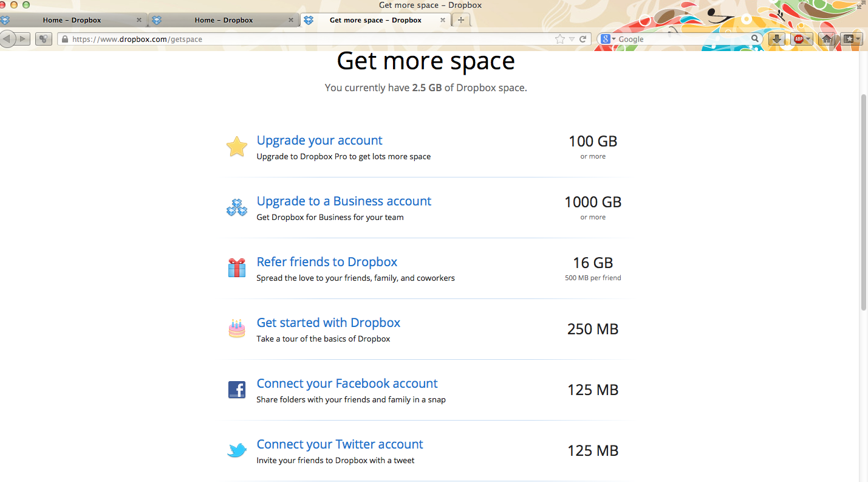Viewport: 868px width, 482px height.
Task: Reload the current page
Action: tap(583, 39)
